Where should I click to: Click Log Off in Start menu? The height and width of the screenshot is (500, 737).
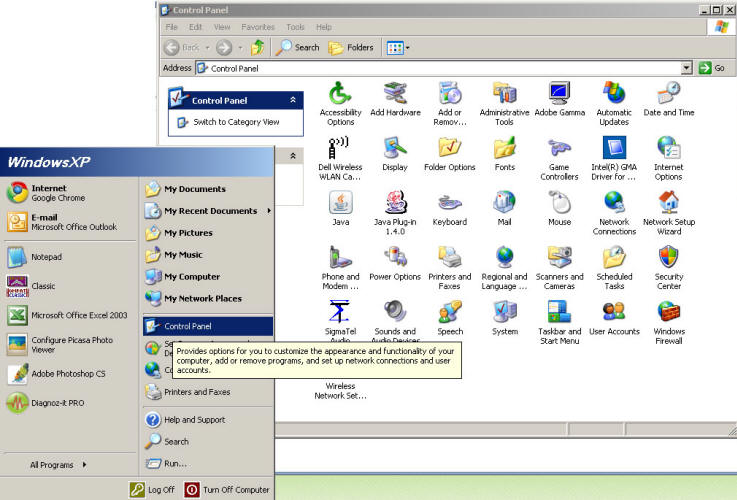tap(152, 490)
